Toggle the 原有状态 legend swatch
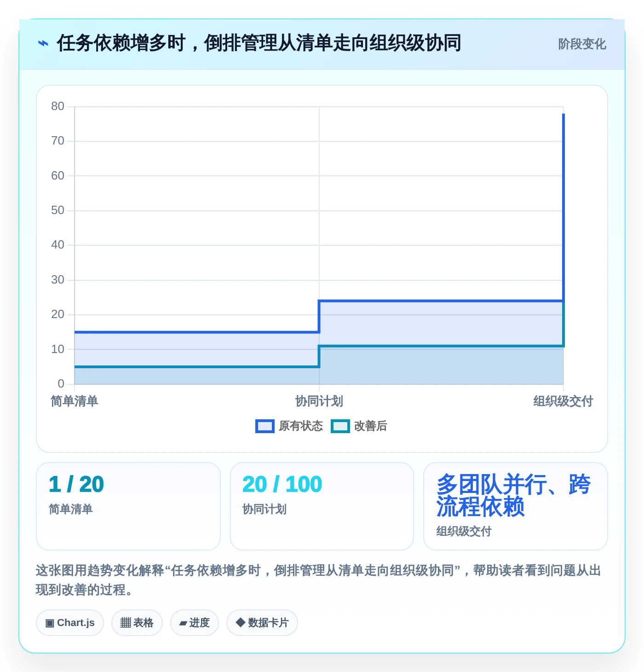This screenshot has width=644, height=672. tap(264, 426)
